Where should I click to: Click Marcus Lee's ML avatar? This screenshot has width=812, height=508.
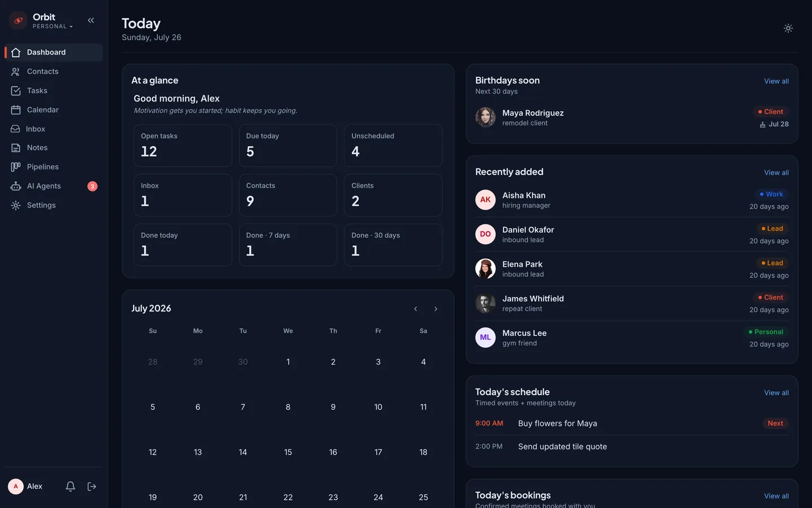click(486, 338)
